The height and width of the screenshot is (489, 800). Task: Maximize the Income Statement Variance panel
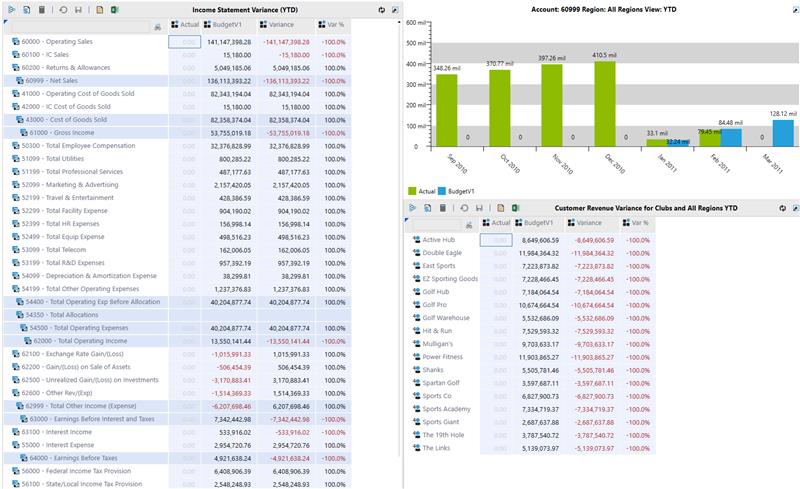point(395,9)
